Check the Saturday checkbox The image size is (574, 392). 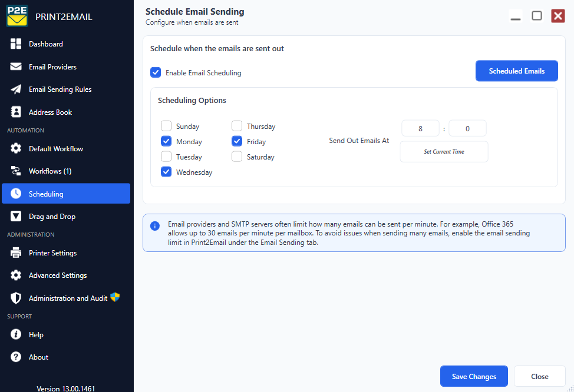click(x=237, y=157)
